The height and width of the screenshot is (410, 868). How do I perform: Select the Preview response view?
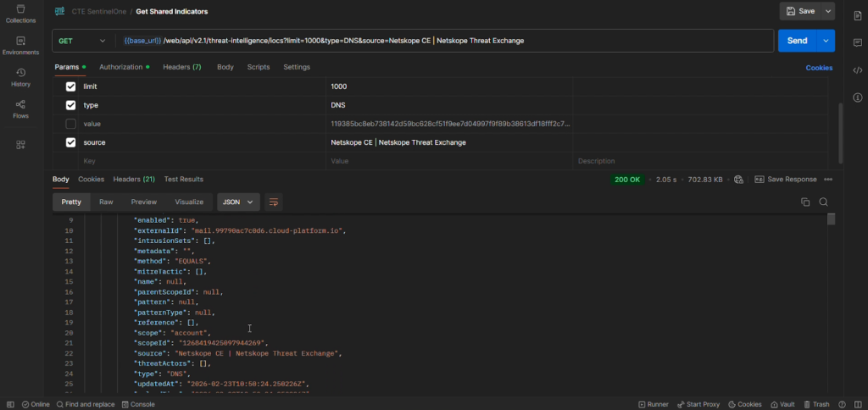pyautogui.click(x=144, y=202)
